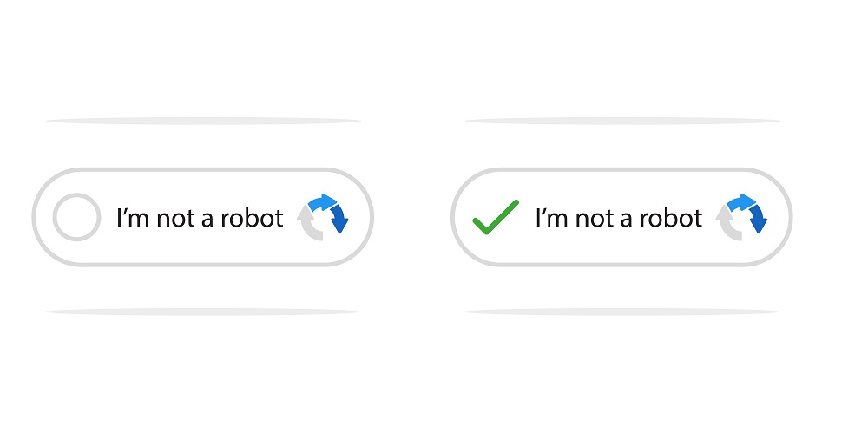Click gray shadow line below verified widget
Viewport: 868px width, 434px height.
[x=622, y=312]
